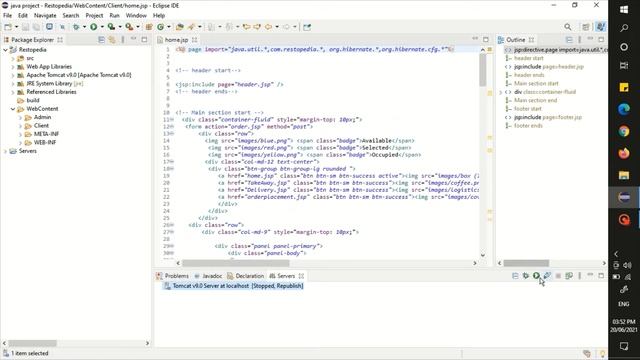Expand the Servers project node
The width and height of the screenshot is (640, 360).
(5, 151)
